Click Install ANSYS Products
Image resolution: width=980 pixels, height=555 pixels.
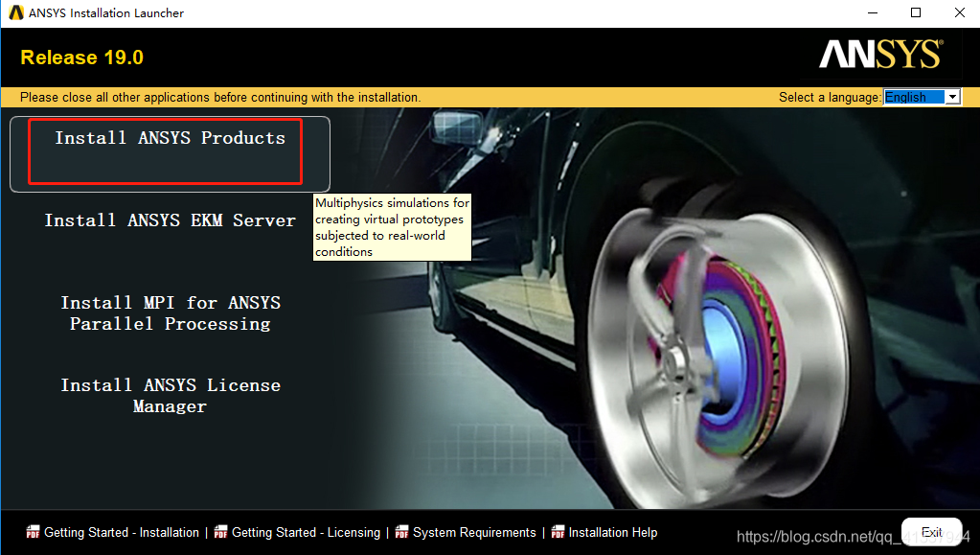[170, 153]
